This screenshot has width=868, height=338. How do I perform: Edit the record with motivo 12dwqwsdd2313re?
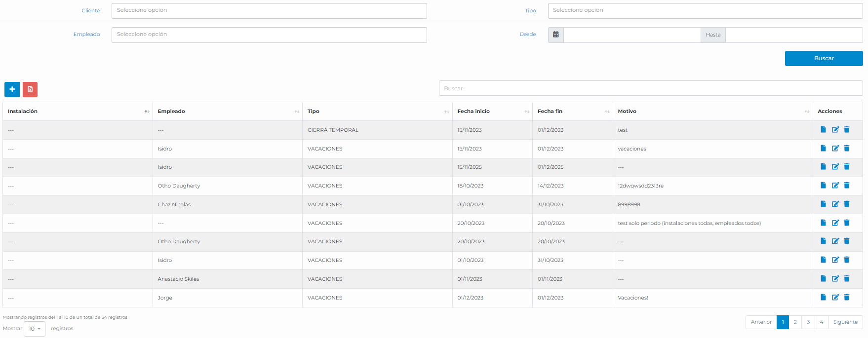click(x=835, y=186)
